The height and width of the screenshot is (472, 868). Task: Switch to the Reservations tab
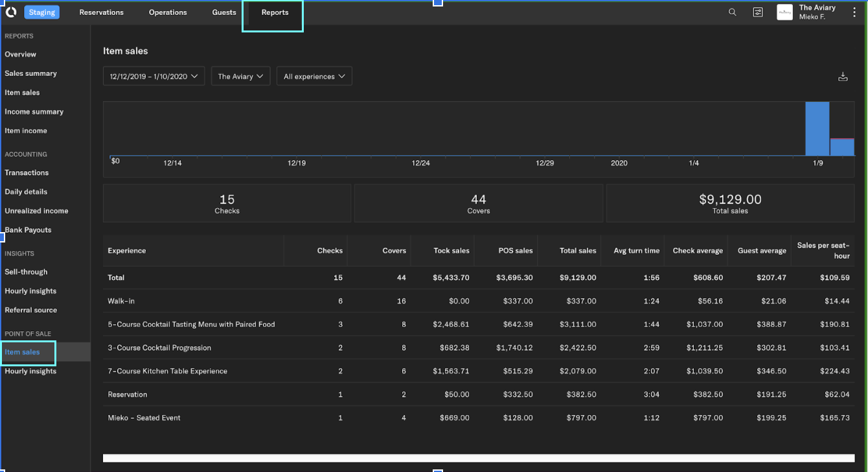(x=101, y=12)
